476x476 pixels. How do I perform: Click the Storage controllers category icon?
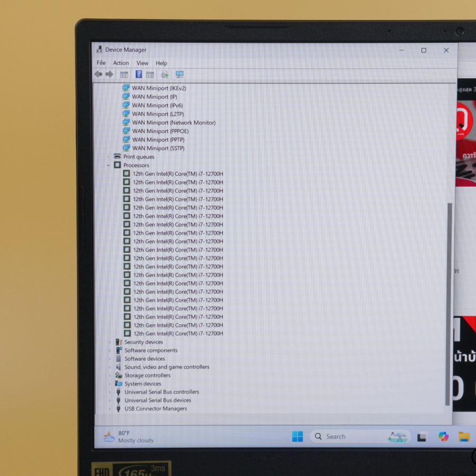point(118,375)
